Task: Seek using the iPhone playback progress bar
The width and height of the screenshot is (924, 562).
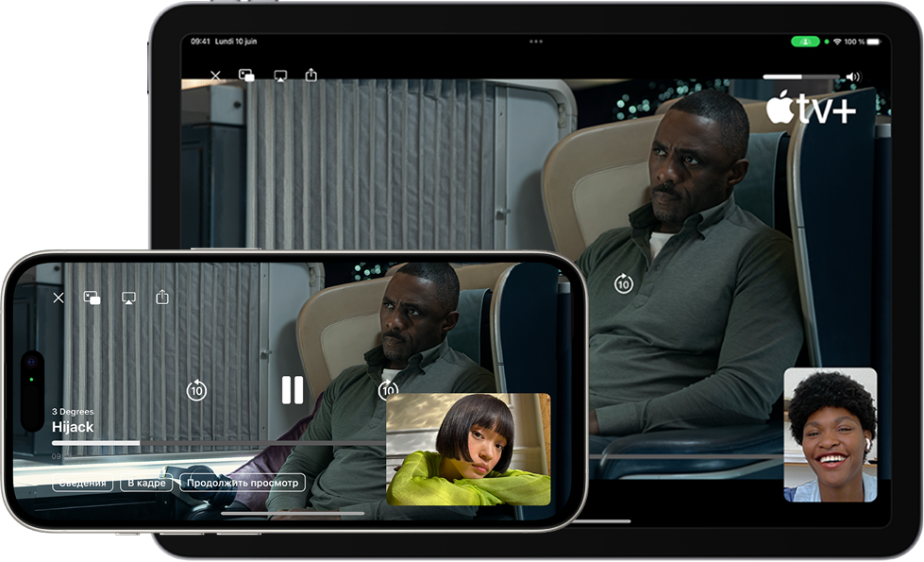Action: [x=219, y=443]
